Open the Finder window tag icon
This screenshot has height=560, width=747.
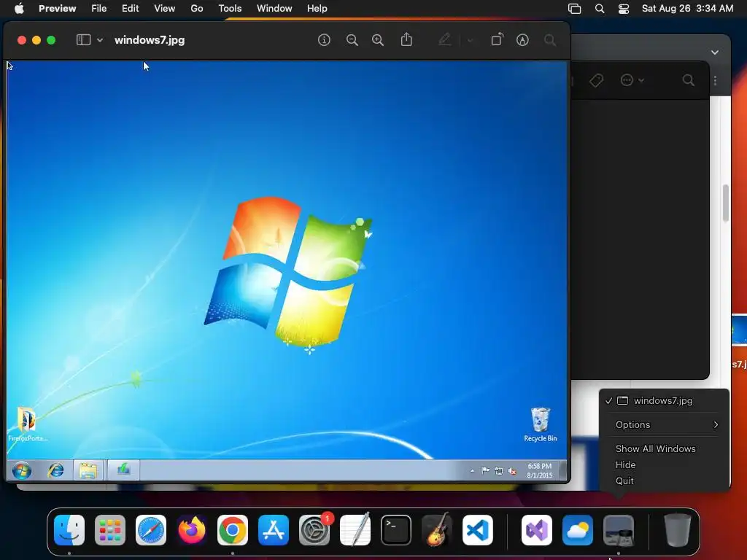596,80
